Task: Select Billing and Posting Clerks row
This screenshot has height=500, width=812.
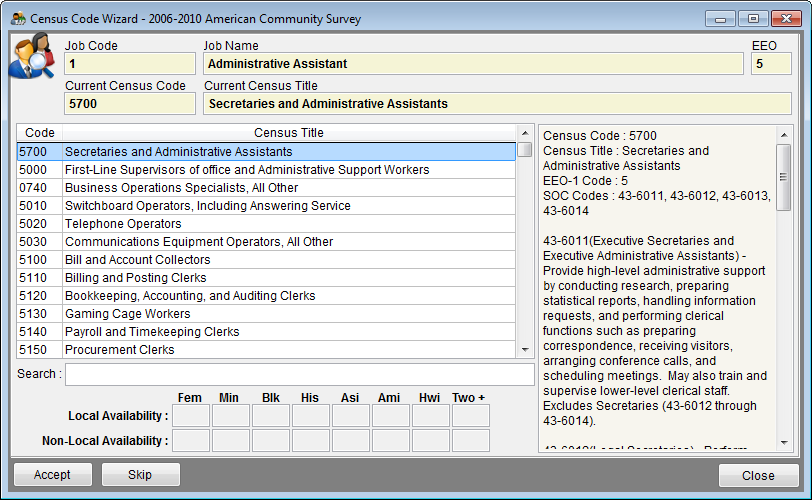Action: (266, 277)
